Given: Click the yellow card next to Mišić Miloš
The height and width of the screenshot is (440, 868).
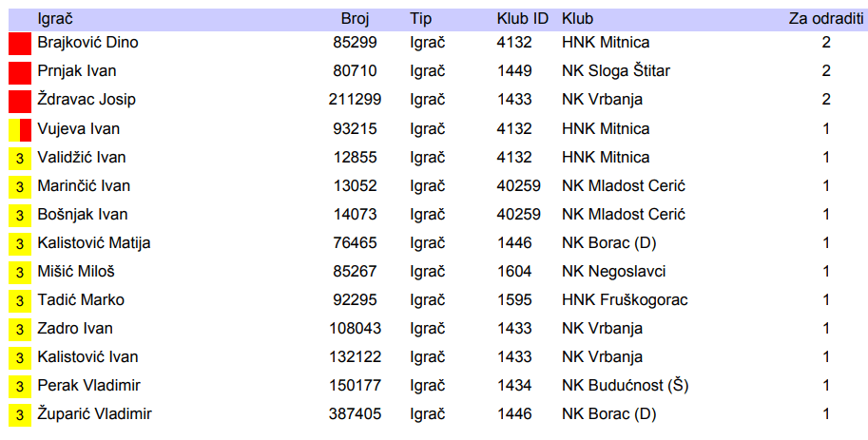Looking at the screenshot, I should coord(20,272).
